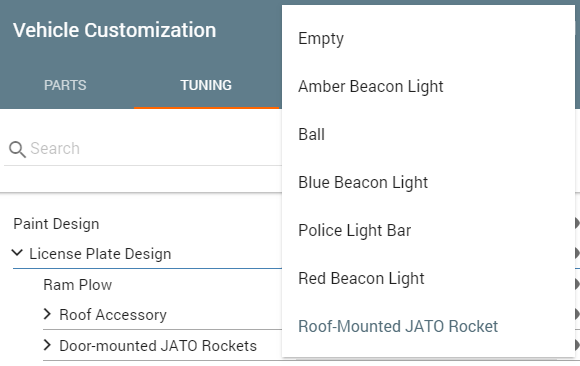The image size is (580, 366).
Task: Select Blue Beacon Light option
Action: tap(428, 182)
